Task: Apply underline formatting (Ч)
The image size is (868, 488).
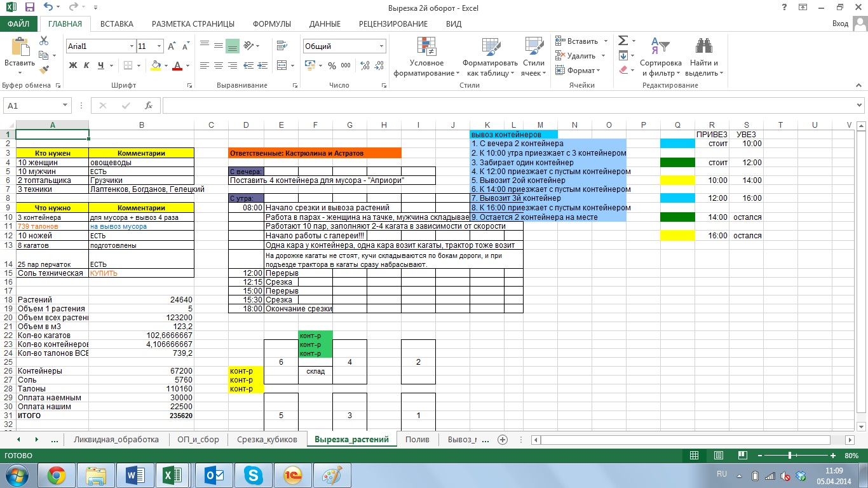Action: pos(101,65)
